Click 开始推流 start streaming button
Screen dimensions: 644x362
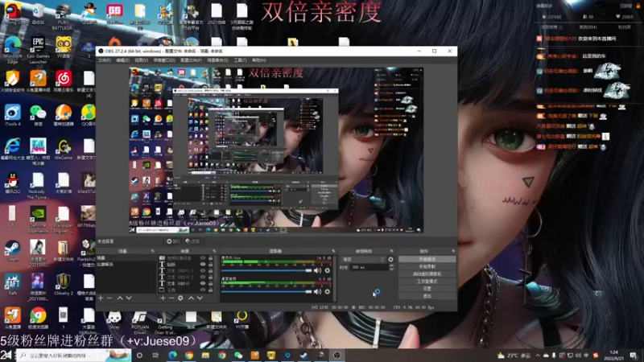[427, 259]
